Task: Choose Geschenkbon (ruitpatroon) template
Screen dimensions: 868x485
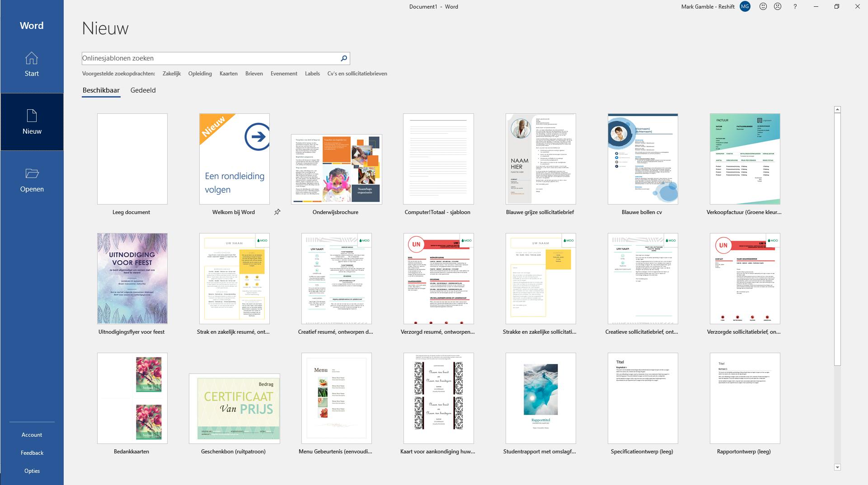Action: pyautogui.click(x=234, y=409)
